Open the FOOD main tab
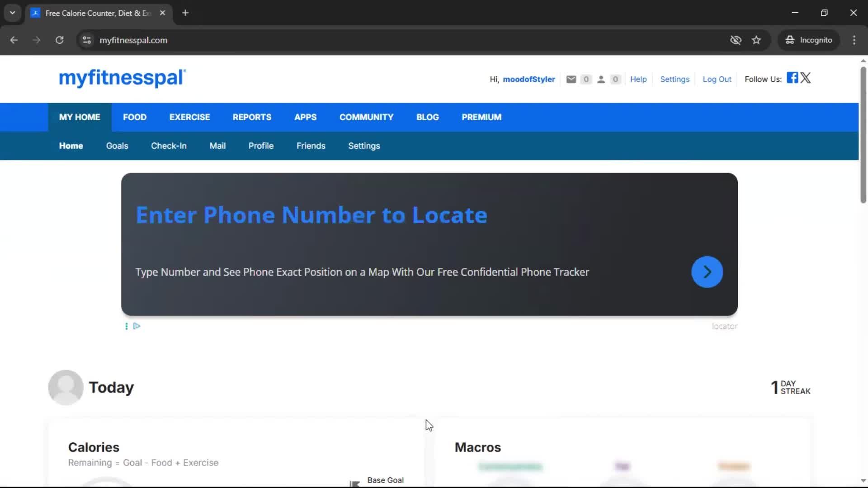Screen dimensions: 868x488 tap(135, 117)
